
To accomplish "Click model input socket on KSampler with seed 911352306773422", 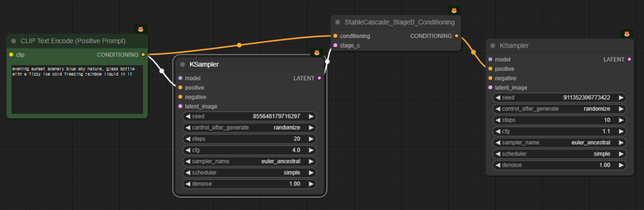I will pyautogui.click(x=490, y=59).
